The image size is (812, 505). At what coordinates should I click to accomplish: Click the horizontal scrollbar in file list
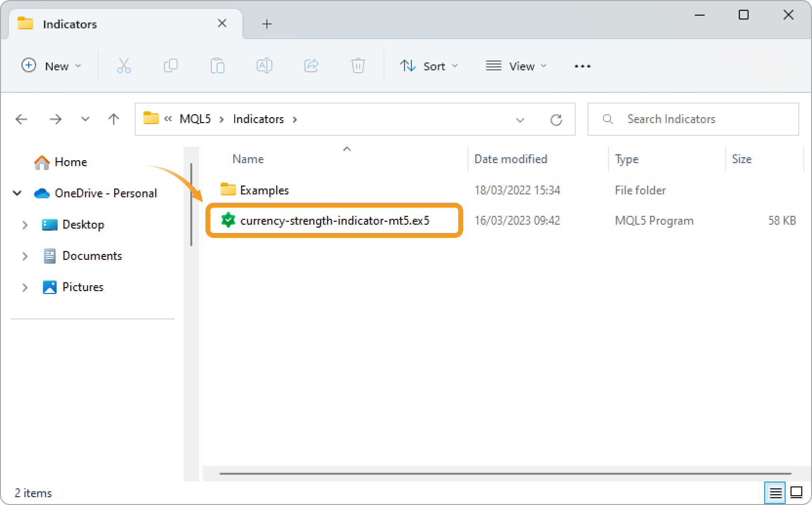pos(505,473)
